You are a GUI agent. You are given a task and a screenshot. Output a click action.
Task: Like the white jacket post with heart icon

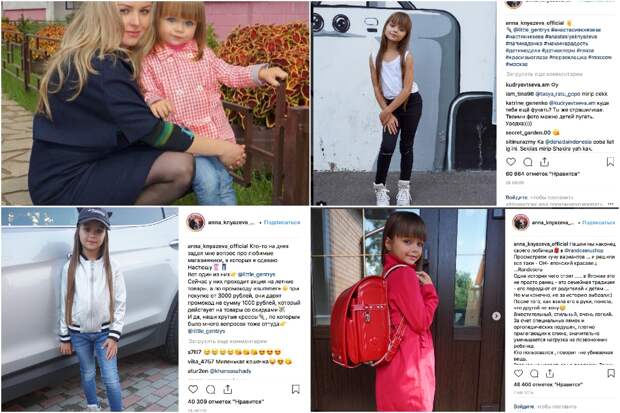(x=193, y=389)
